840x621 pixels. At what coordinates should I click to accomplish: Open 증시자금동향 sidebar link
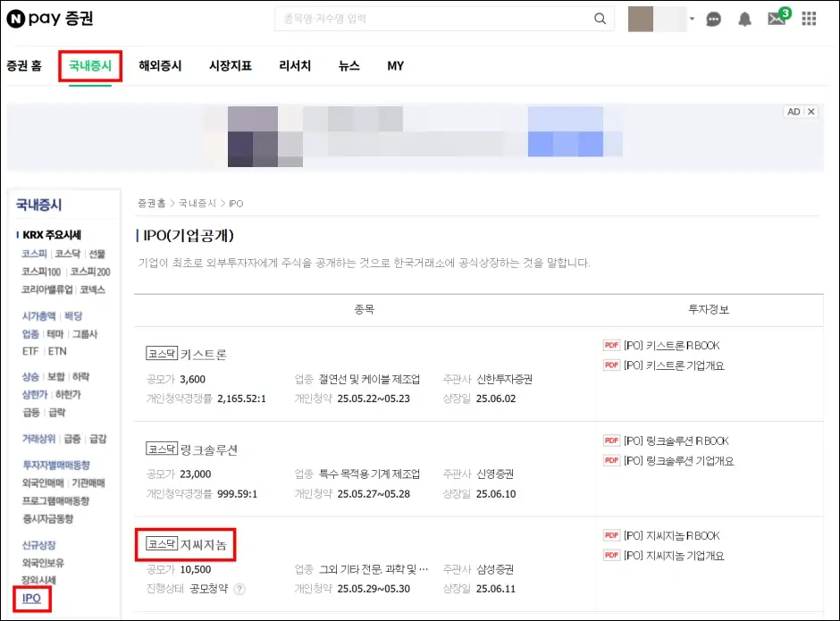(x=47, y=518)
